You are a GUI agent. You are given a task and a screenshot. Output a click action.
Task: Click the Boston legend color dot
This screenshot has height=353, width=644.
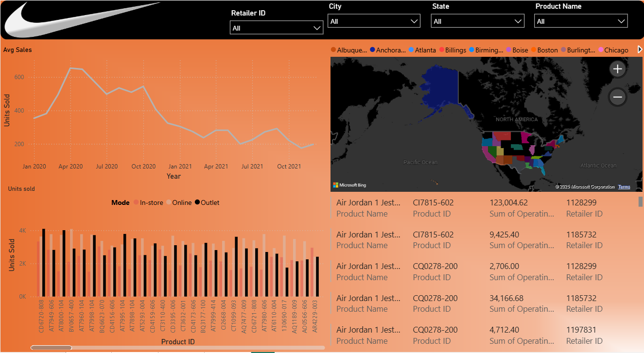533,50
